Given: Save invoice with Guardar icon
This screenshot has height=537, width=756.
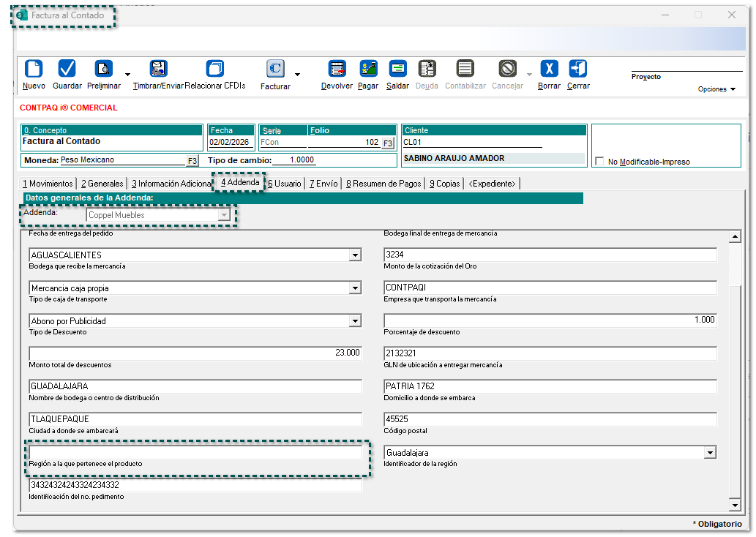Looking at the screenshot, I should coord(67,70).
